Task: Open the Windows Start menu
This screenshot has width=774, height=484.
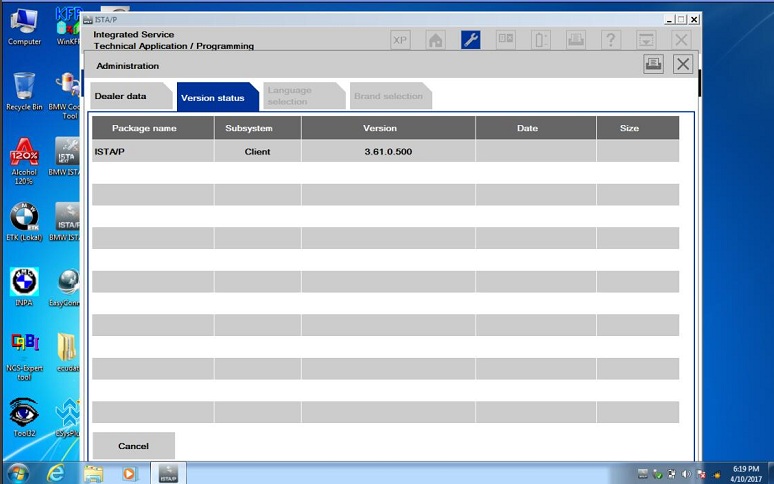Action: [x=17, y=472]
